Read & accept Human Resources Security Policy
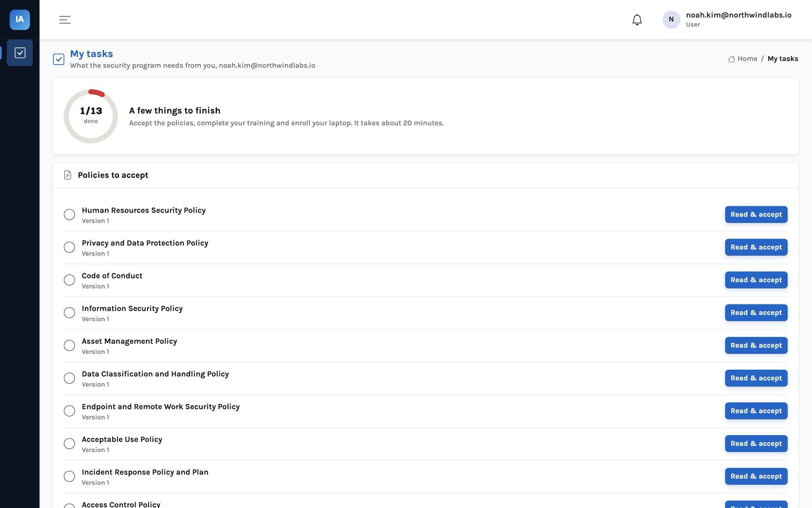This screenshot has width=812, height=508. tap(756, 215)
